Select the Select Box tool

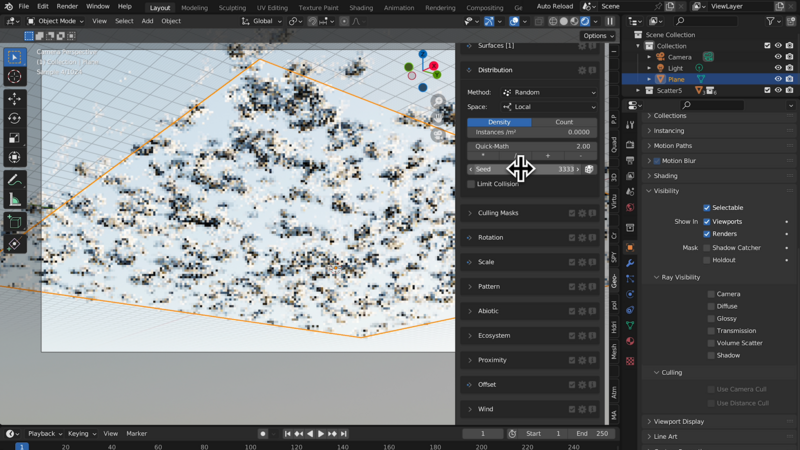(14, 57)
